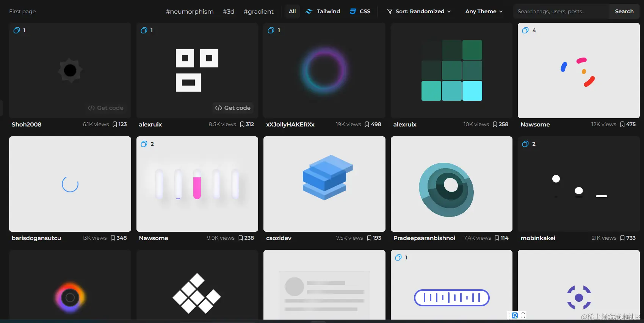
Task: Visit barisdogansutcu's profile
Action: coord(36,238)
